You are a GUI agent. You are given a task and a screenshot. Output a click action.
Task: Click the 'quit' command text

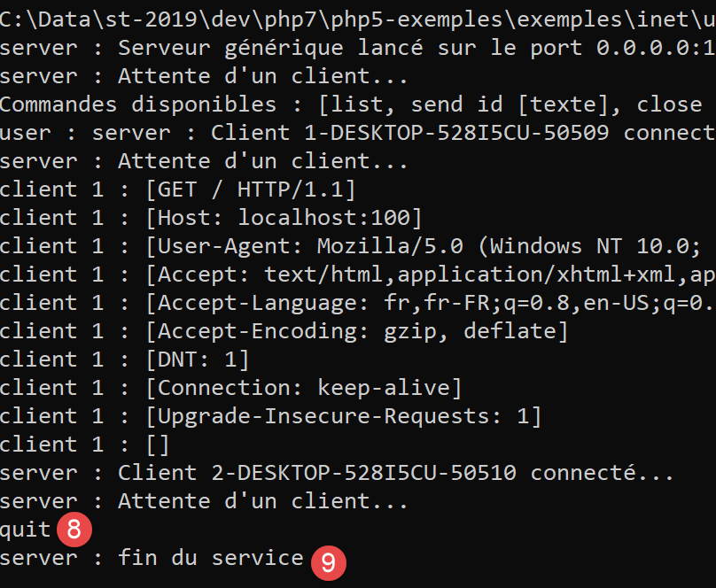point(26,530)
